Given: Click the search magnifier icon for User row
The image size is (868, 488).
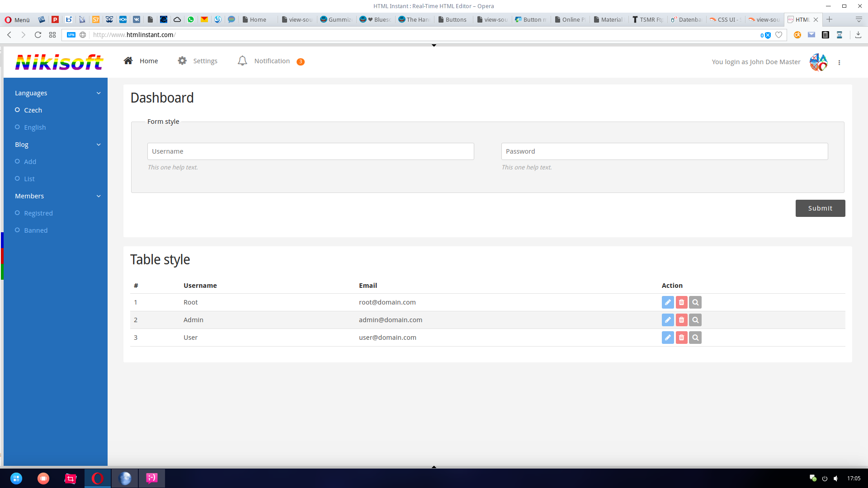Looking at the screenshot, I should click(x=695, y=338).
